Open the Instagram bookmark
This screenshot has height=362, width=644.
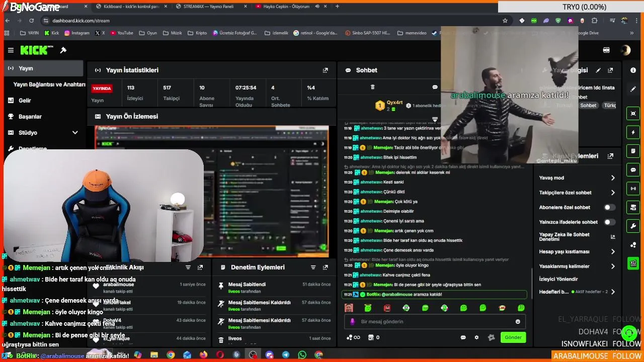76,33
